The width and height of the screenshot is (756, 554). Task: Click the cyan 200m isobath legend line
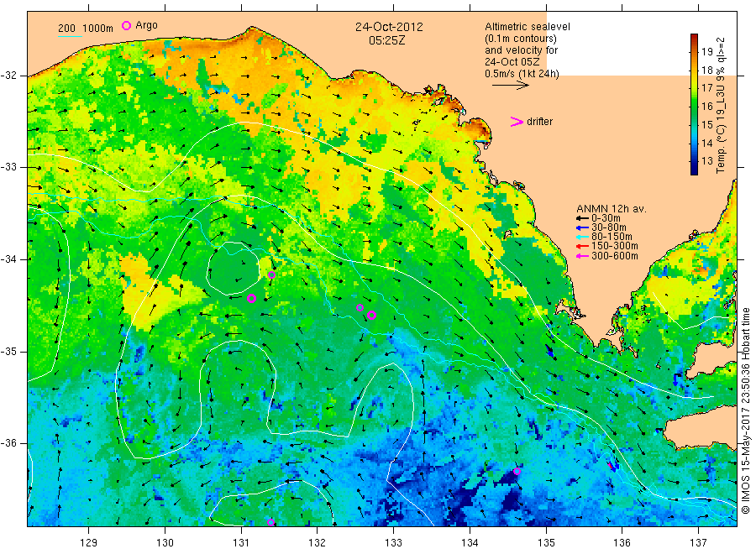tap(70, 36)
